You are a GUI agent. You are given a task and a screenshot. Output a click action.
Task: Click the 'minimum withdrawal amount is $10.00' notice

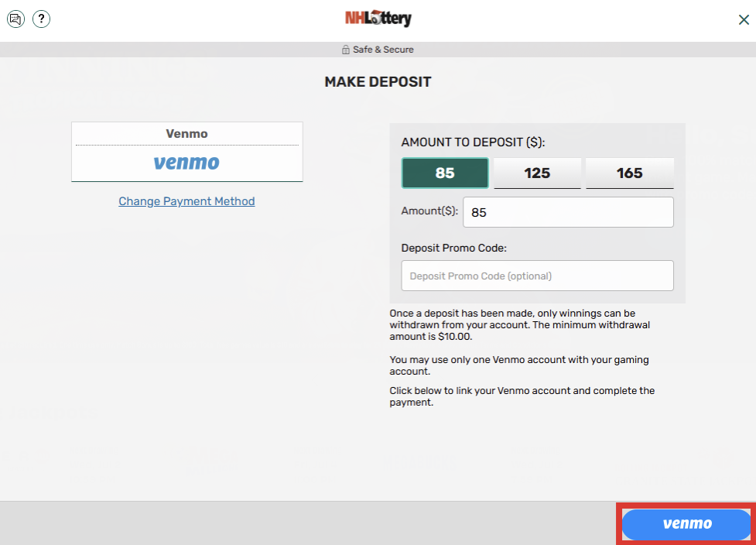[520, 324]
